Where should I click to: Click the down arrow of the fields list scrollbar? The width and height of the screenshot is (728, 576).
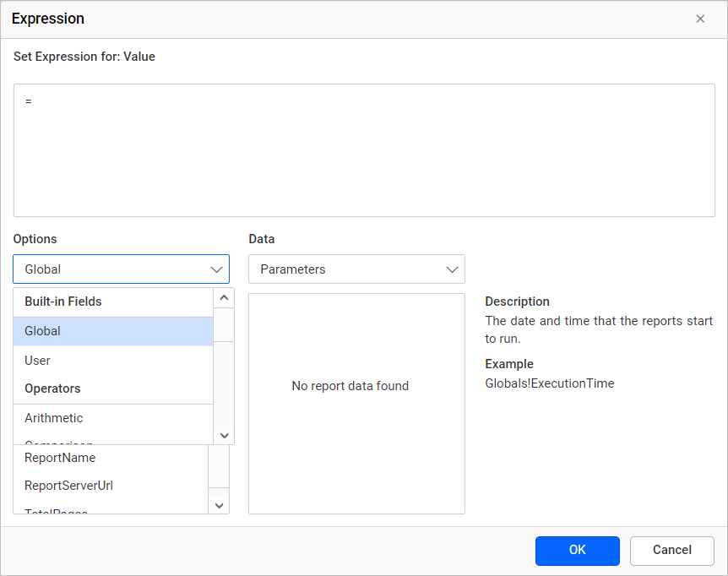[219, 505]
